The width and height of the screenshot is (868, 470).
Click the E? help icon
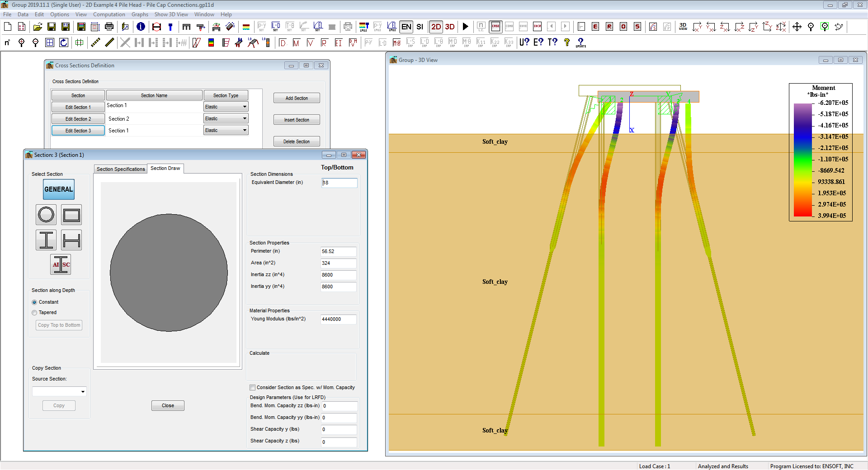(538, 42)
